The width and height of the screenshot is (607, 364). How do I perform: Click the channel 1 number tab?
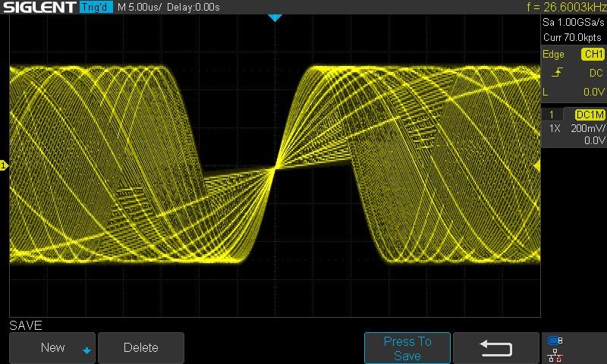tap(552, 115)
